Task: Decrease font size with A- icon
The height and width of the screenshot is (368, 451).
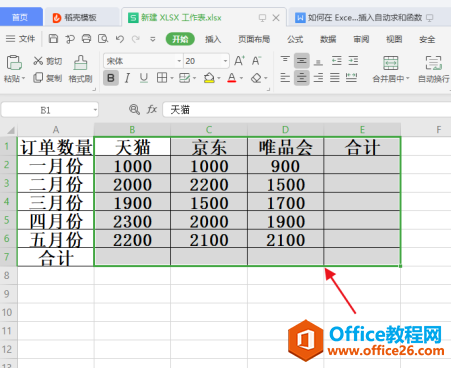Action: click(x=256, y=61)
